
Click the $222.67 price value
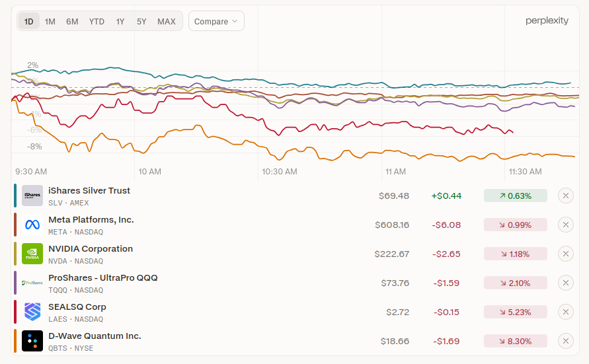tap(392, 254)
